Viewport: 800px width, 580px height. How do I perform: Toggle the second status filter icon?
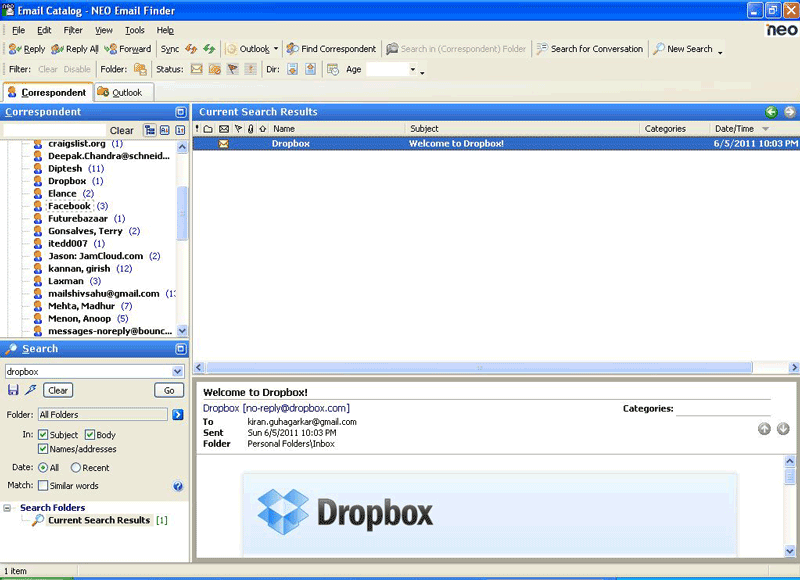[215, 69]
